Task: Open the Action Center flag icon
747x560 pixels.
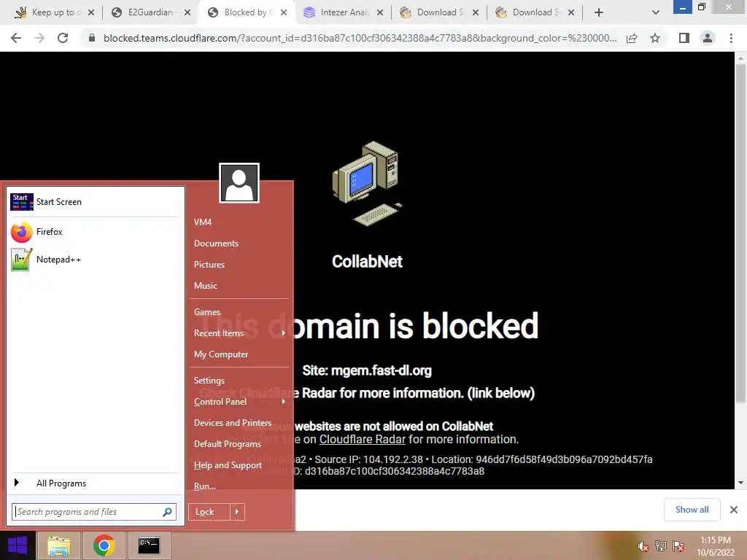Action: tap(679, 546)
